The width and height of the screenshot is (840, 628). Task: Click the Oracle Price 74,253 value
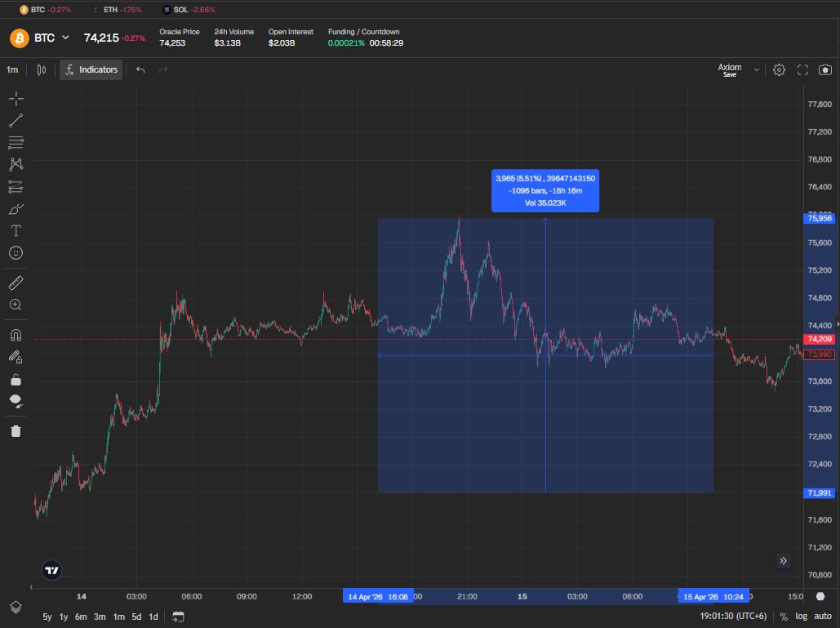tap(172, 42)
